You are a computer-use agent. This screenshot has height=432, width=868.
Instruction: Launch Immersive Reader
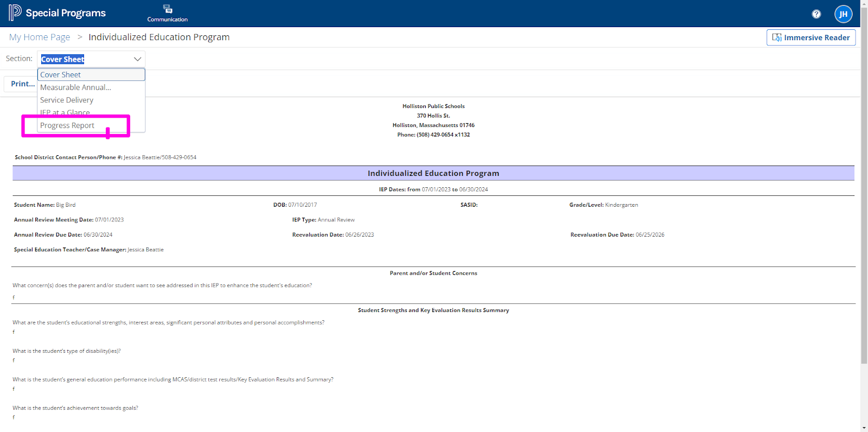pos(810,37)
